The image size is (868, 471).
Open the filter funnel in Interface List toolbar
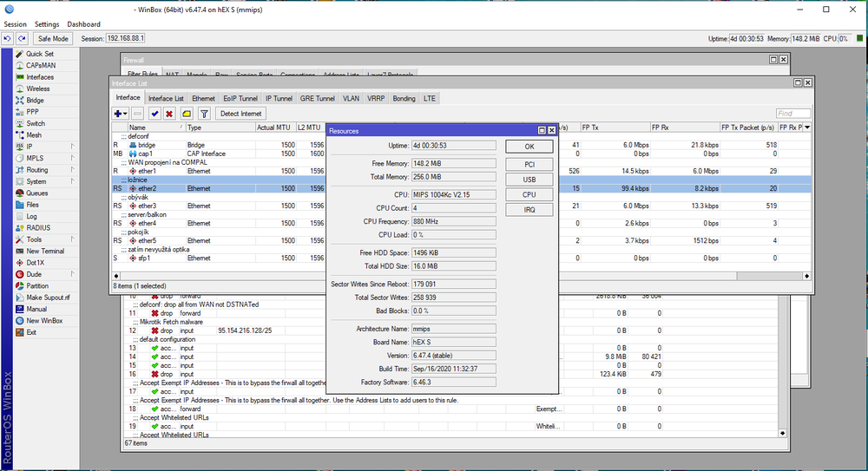point(204,114)
